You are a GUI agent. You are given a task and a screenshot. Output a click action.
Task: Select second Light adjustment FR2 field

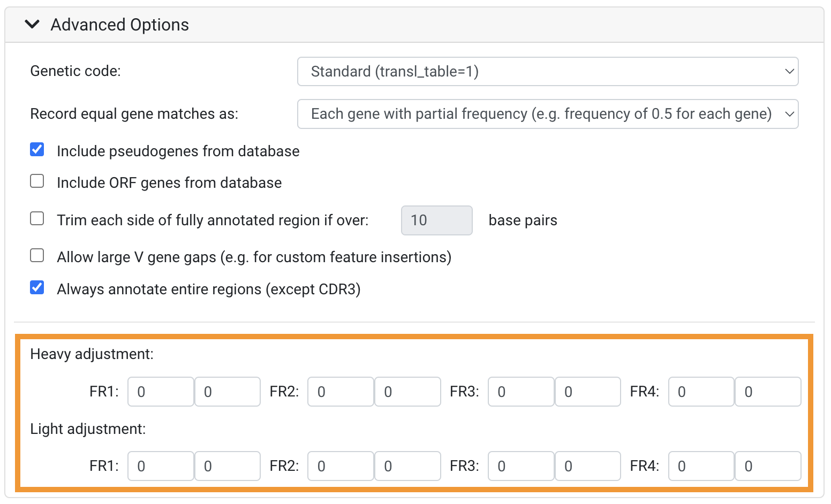(407, 466)
